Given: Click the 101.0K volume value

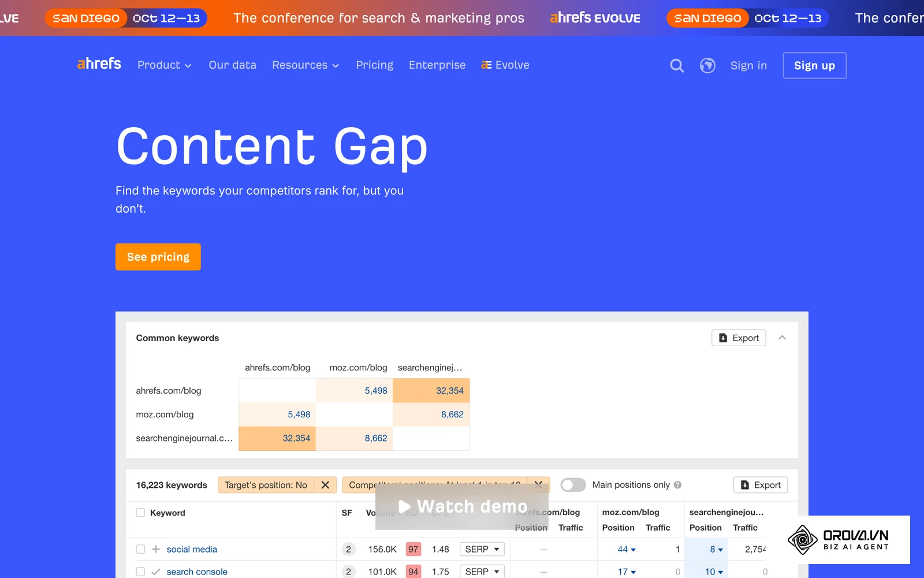Looking at the screenshot, I should pos(382,572).
